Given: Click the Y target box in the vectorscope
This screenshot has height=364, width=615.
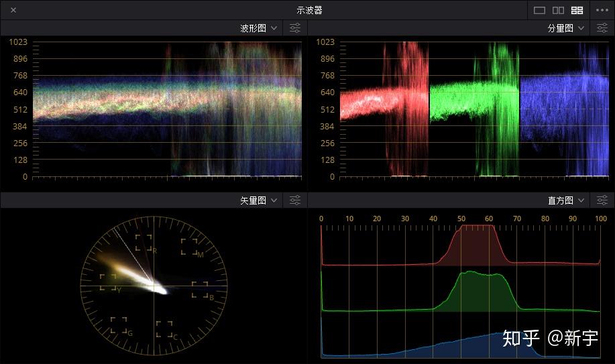Looking at the screenshot, I should 108,282.
